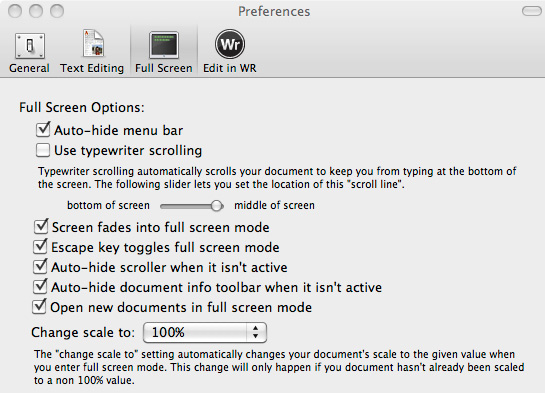The image size is (545, 393).
Task: Click the middle of screen slider label
Action: [274, 205]
